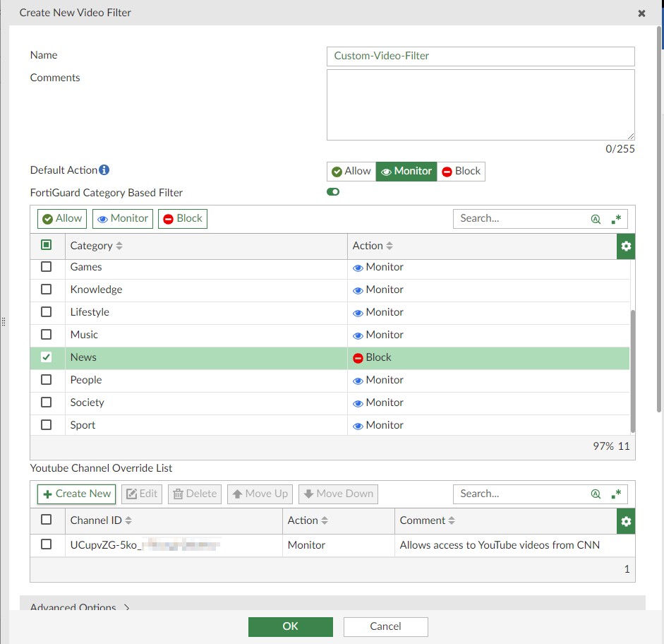
Task: Click the Monitor eye icon in Games row
Action: pos(358,268)
